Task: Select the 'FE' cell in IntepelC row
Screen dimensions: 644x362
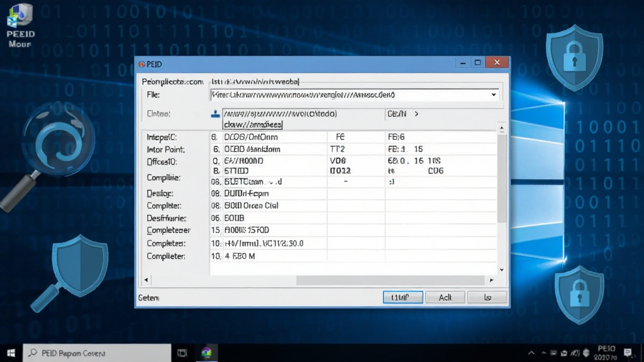Action: 340,136
